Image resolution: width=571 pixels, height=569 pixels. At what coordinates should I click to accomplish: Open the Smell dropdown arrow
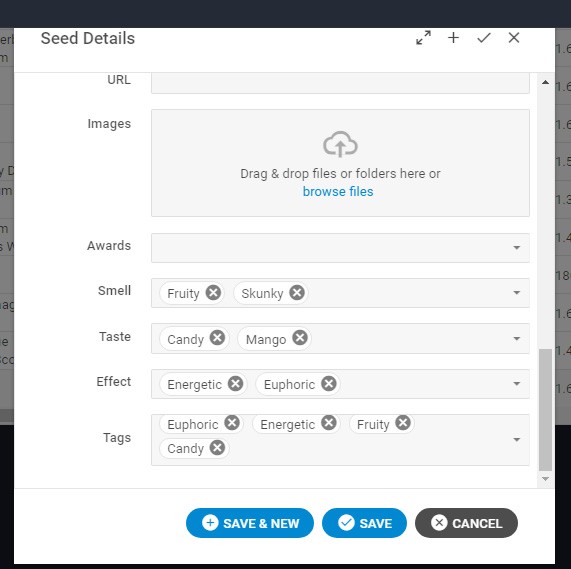click(516, 293)
